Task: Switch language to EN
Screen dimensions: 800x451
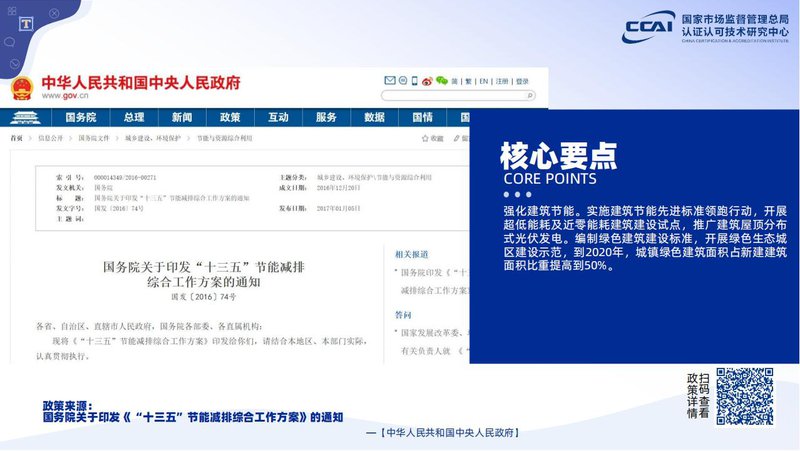Action: (x=484, y=81)
